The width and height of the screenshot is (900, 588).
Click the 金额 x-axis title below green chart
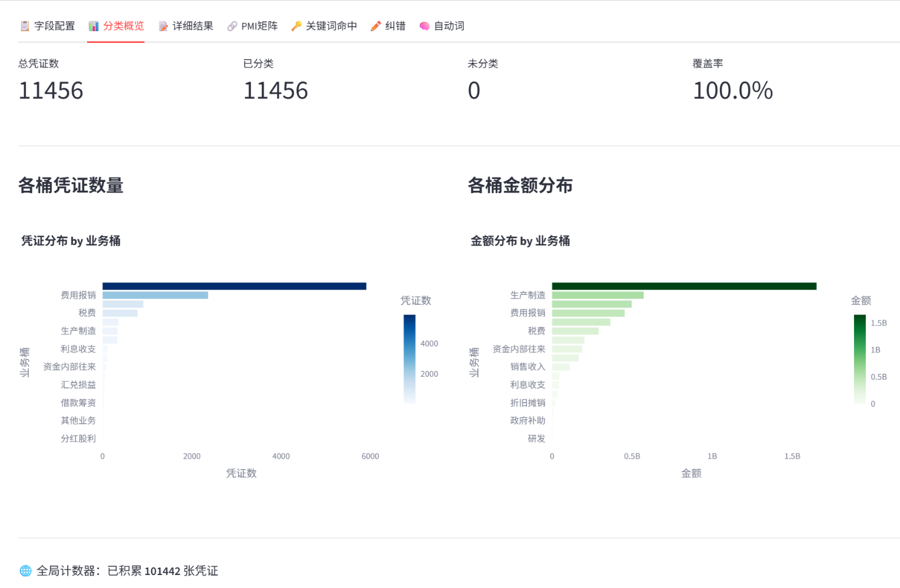pyautogui.click(x=691, y=473)
